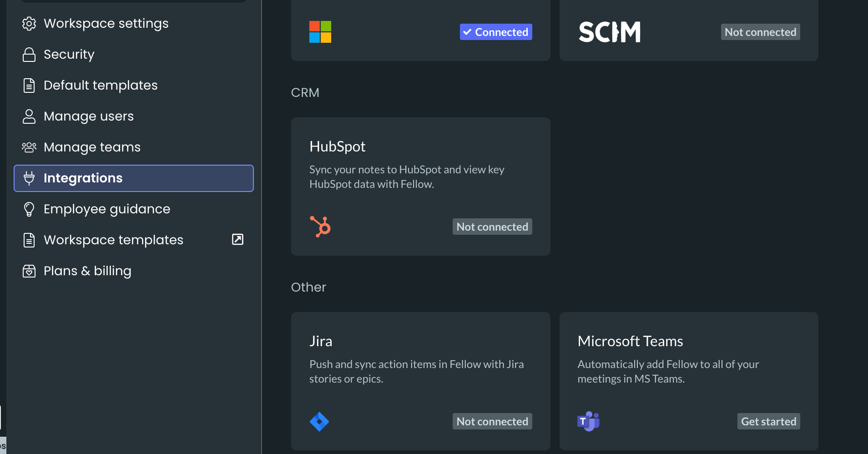This screenshot has height=454, width=868.
Task: Open the Security section
Action: (133, 55)
